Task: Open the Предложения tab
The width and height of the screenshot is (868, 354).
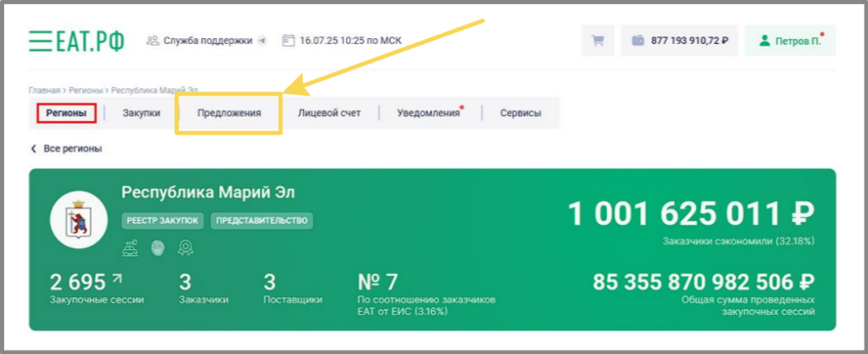Action: (x=229, y=113)
